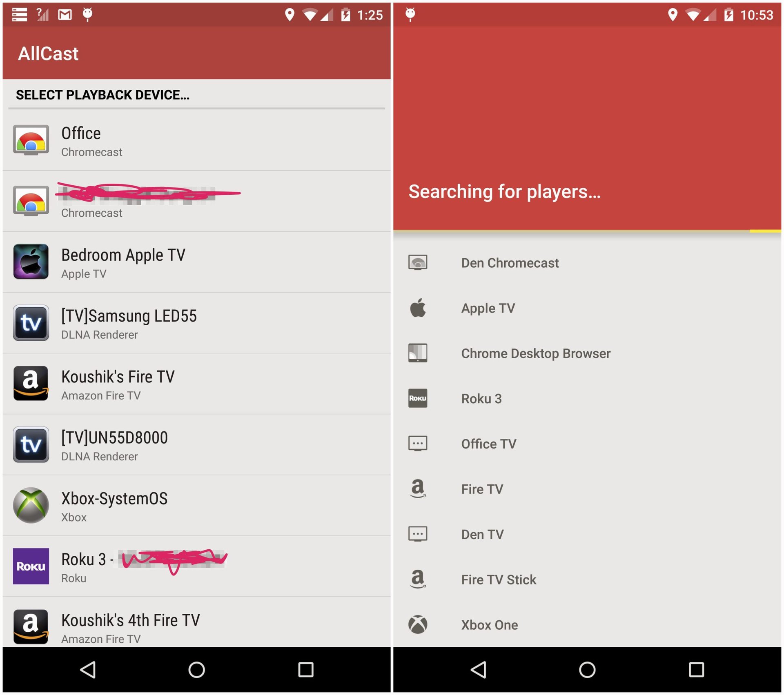Tap the Koushik's Fire TV Amazon icon
Image resolution: width=784 pixels, height=695 pixels.
tap(31, 384)
